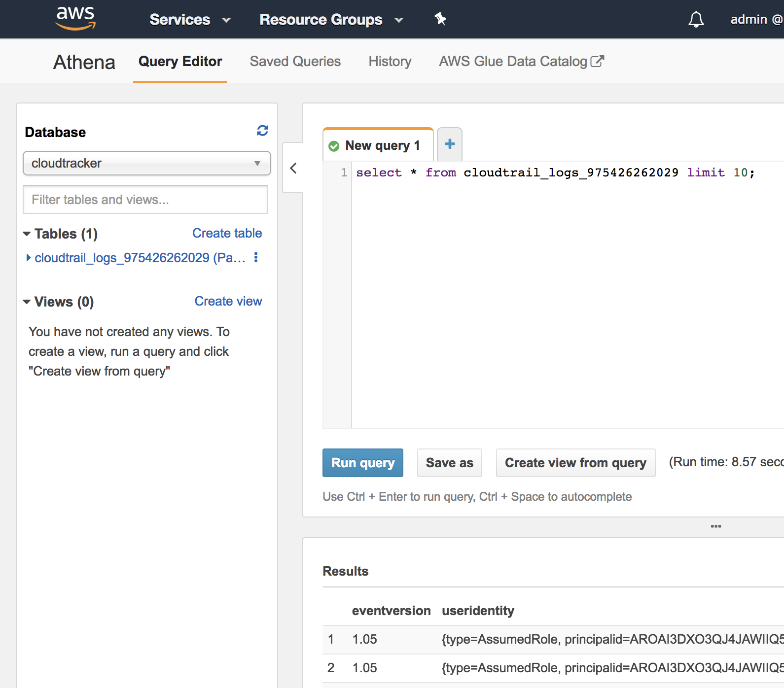Click the eventversion column header
Image resolution: width=784 pixels, height=688 pixels.
click(x=391, y=611)
